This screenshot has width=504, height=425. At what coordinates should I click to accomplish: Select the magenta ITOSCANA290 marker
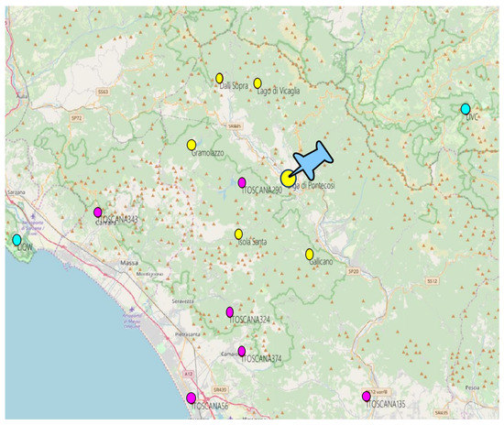[x=242, y=182]
